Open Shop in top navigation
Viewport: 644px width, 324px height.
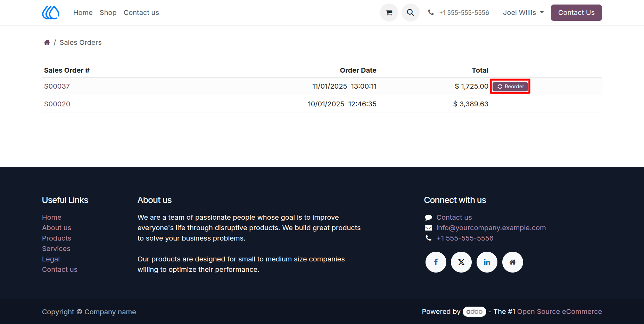click(108, 13)
